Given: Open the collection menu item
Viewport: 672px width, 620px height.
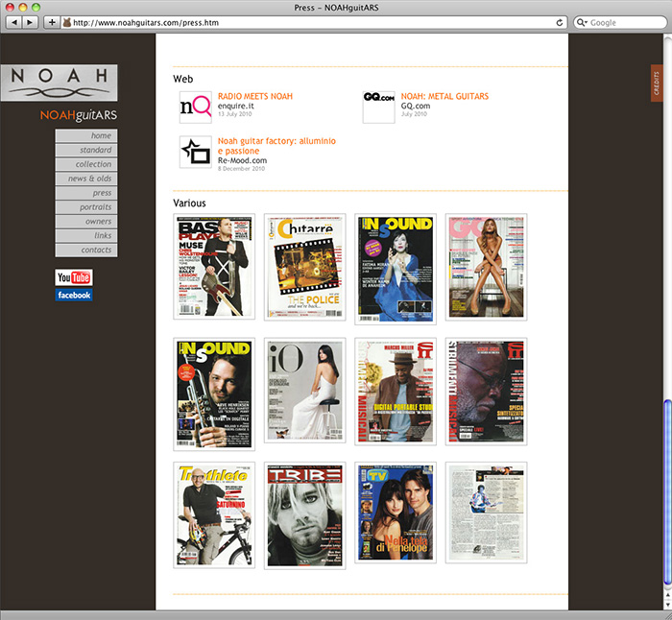Looking at the screenshot, I should click(x=86, y=164).
